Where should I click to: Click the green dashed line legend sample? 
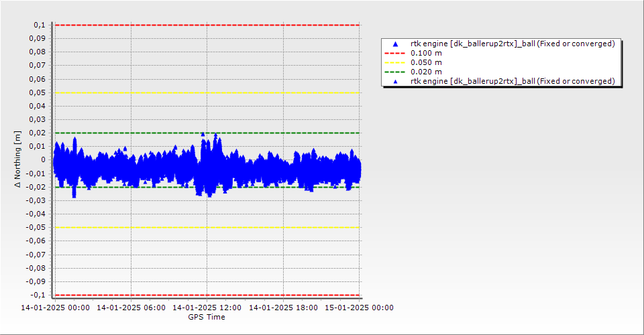[x=394, y=72]
